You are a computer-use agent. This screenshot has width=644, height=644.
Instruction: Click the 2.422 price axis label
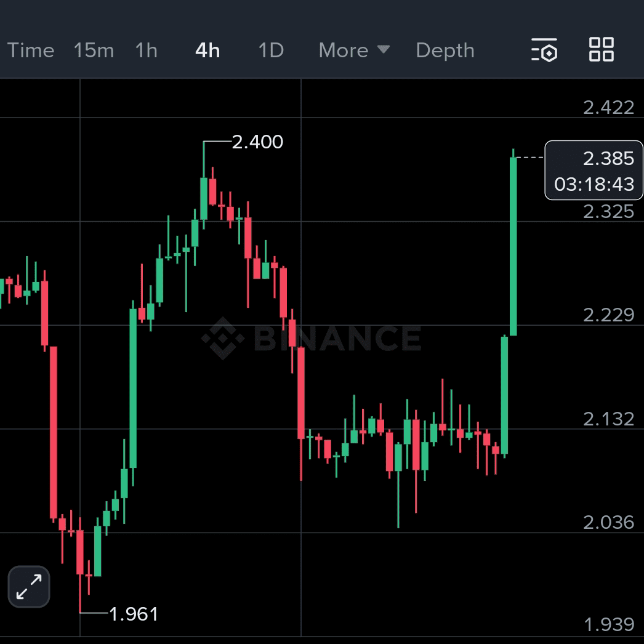(x=608, y=108)
